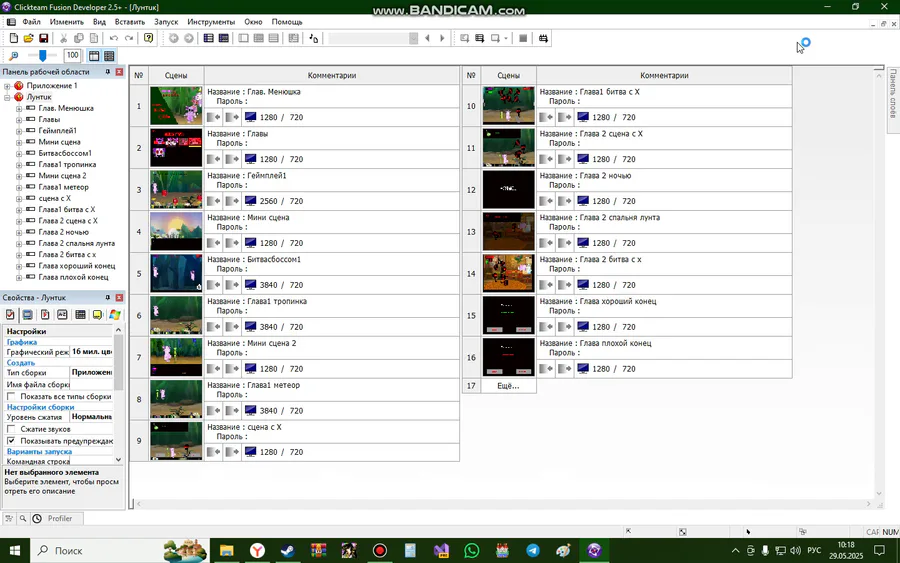The height and width of the screenshot is (563, 900).
Task: Click the Undo arrow icon
Action: 114,38
